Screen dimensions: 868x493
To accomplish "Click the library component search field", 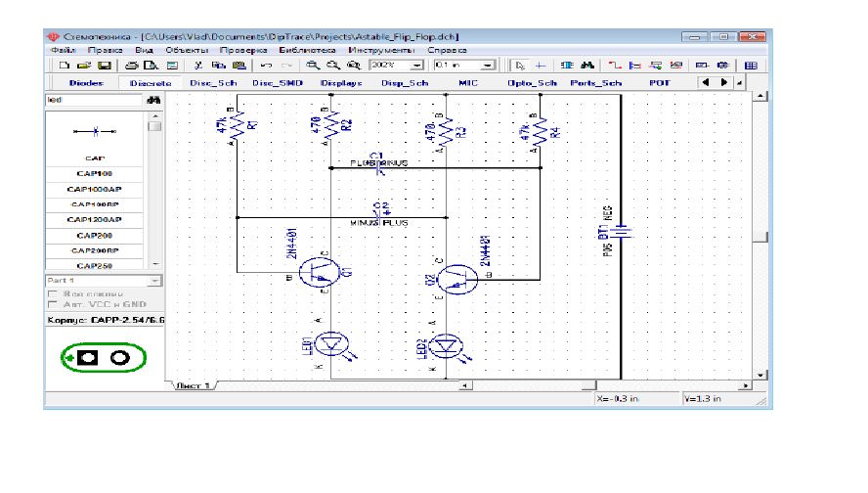I will [93, 101].
